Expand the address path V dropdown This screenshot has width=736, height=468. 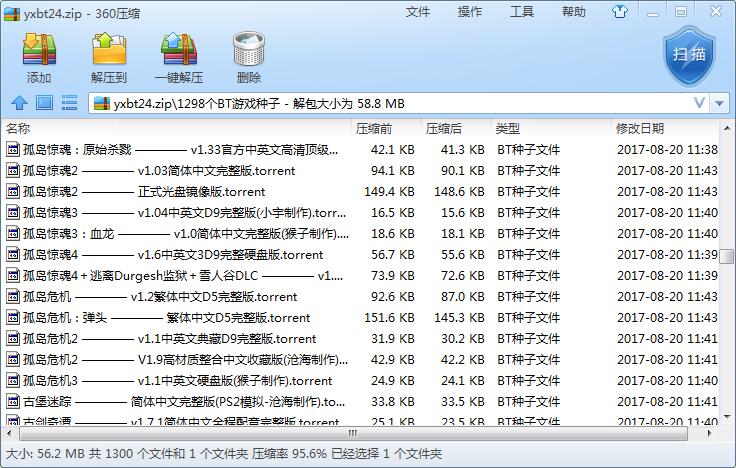[699, 103]
